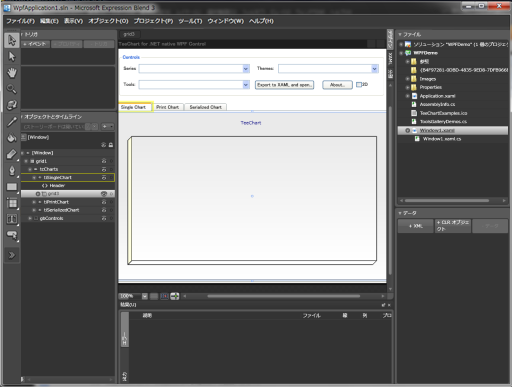Open the zoom percentage dropdown
512x387 pixels.
coord(145,296)
